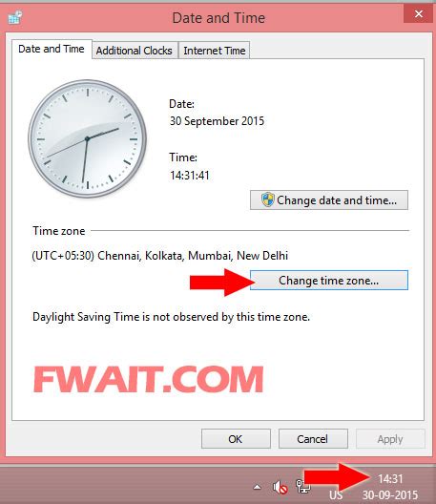Click the Date and Time title bar icon
The image size is (436, 504).
pyautogui.click(x=14, y=17)
